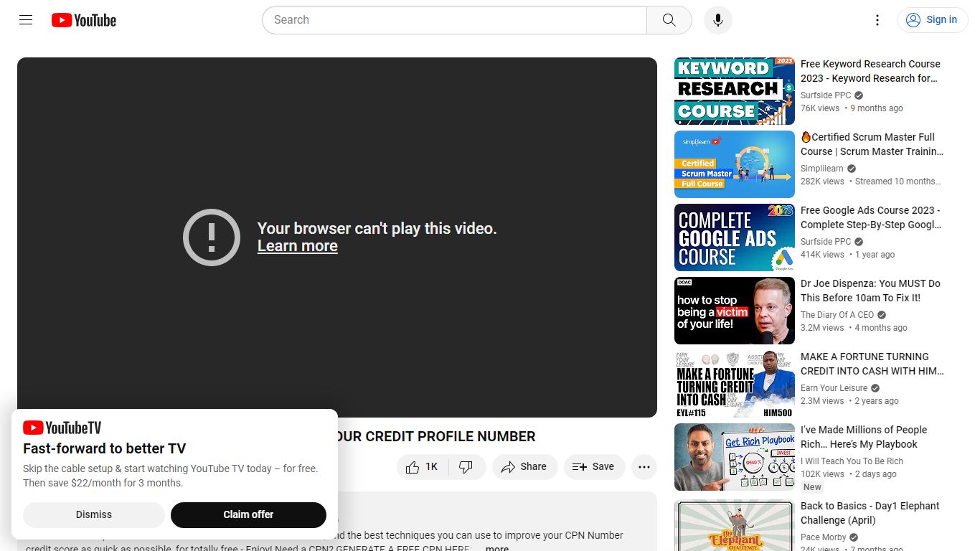
Task: Open the Joe Dispenza video thumbnail
Action: 735,311
